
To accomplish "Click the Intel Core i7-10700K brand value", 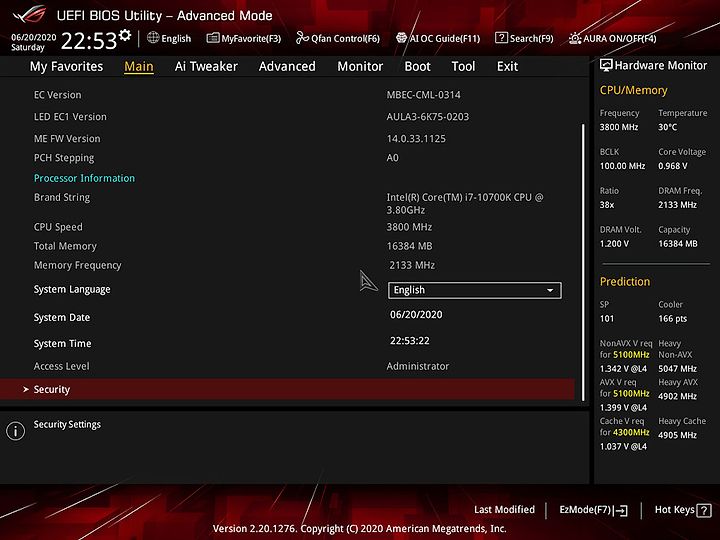I will pyautogui.click(x=465, y=204).
